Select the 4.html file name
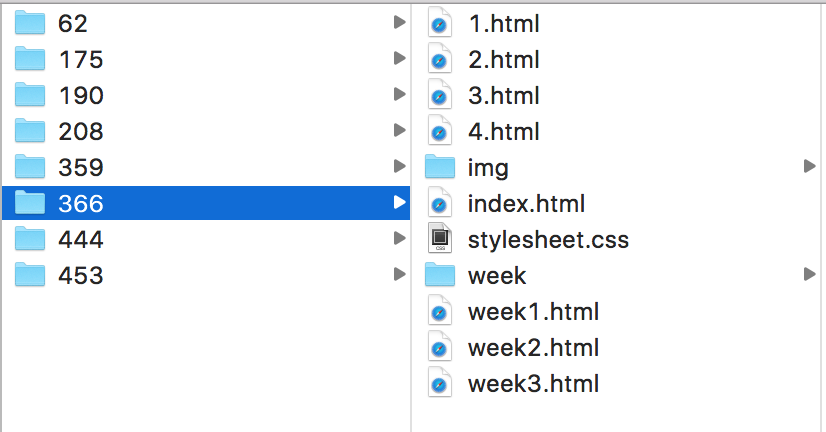Screen dimensions: 826x432 [x=504, y=131]
